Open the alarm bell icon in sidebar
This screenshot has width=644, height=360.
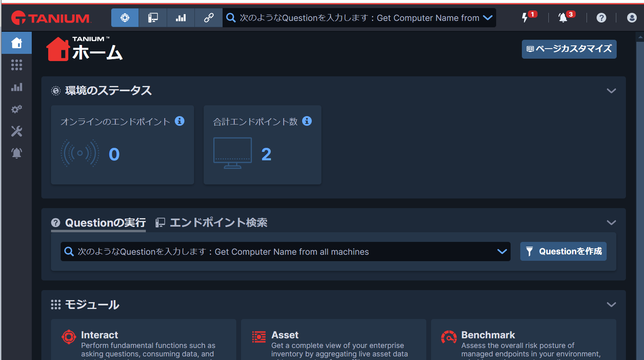(16, 153)
